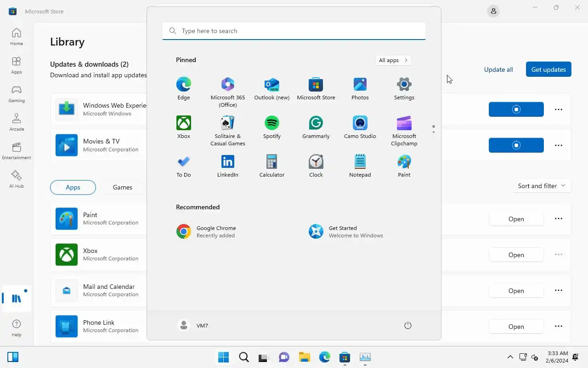Launch Microsoft 365 (Office) pinned app
This screenshot has width=588, height=368.
click(228, 92)
